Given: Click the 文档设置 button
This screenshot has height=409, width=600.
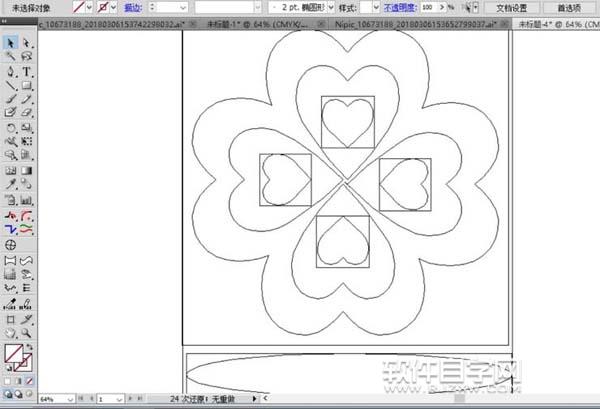Looking at the screenshot, I should tap(511, 7).
